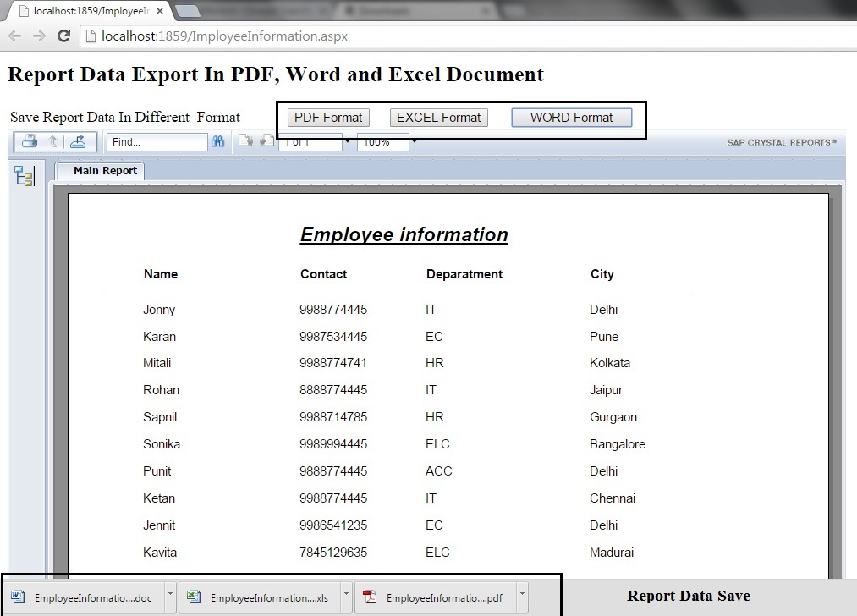Open the Excel spreadsheet icon in the download bar
857x616 pixels.
pos(193,597)
